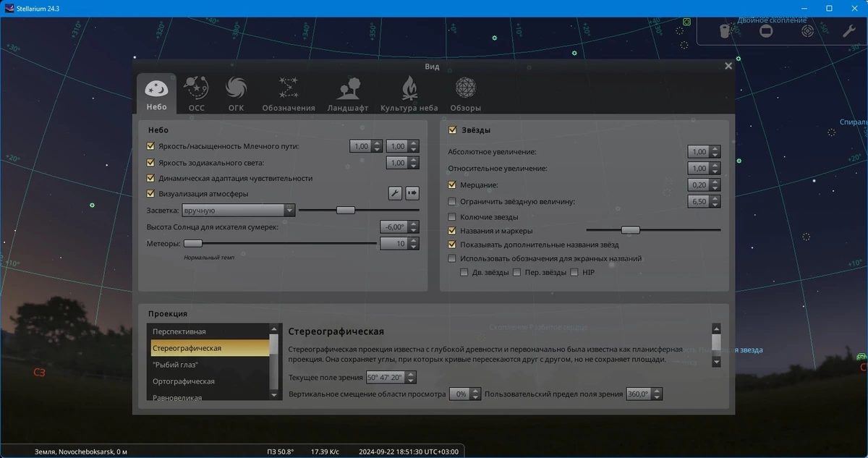Viewport: 868px width, 458px height.
Task: Open the ОГК tab
Action: [237, 95]
